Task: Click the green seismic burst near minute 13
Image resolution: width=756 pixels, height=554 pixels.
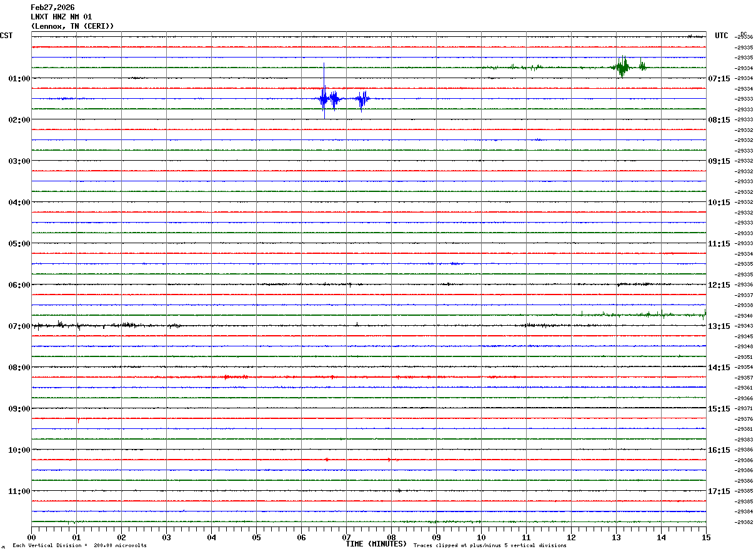Action: [622, 66]
